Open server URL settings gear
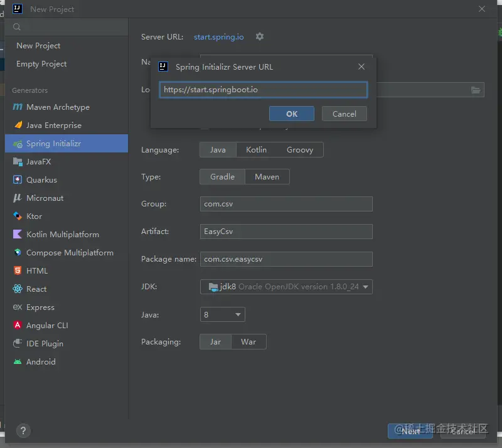 [260, 36]
